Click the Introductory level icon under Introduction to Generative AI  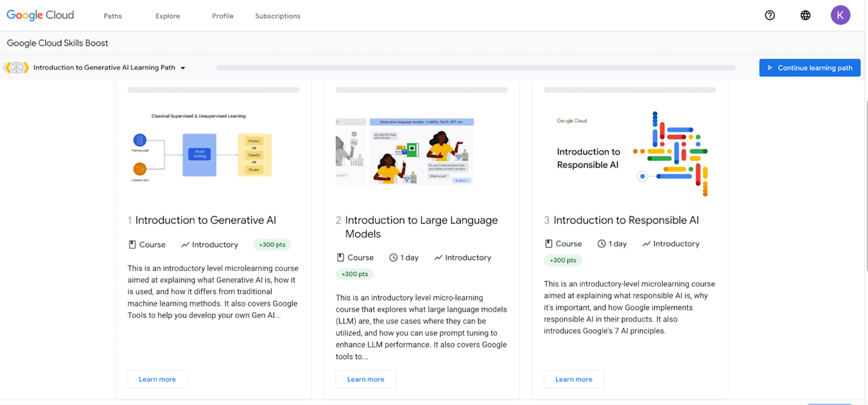(x=185, y=245)
